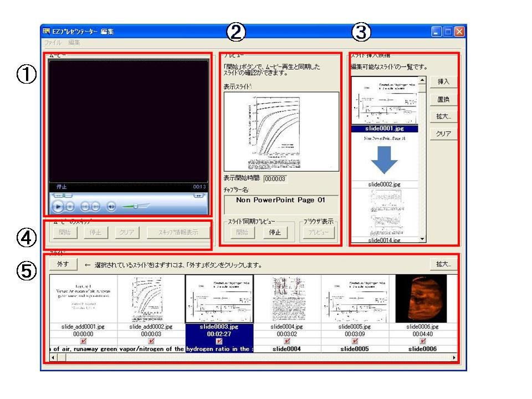Click the stop button in the media player

(x=70, y=207)
